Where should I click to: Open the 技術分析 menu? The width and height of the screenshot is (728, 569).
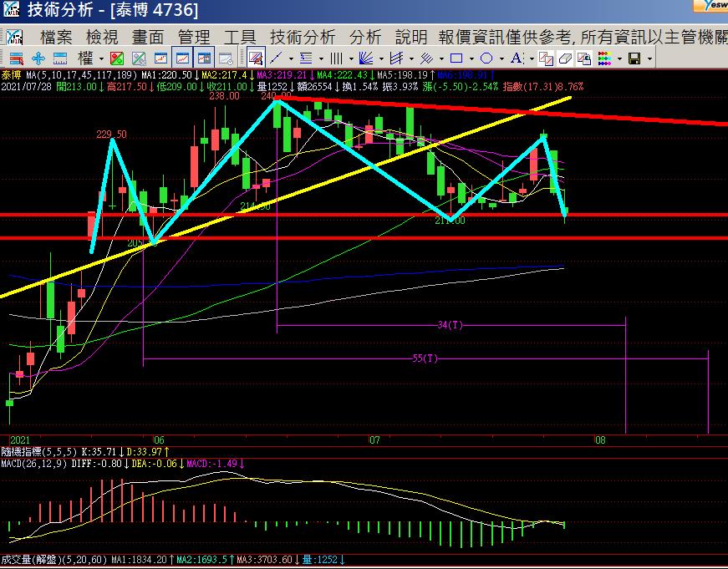click(302, 37)
